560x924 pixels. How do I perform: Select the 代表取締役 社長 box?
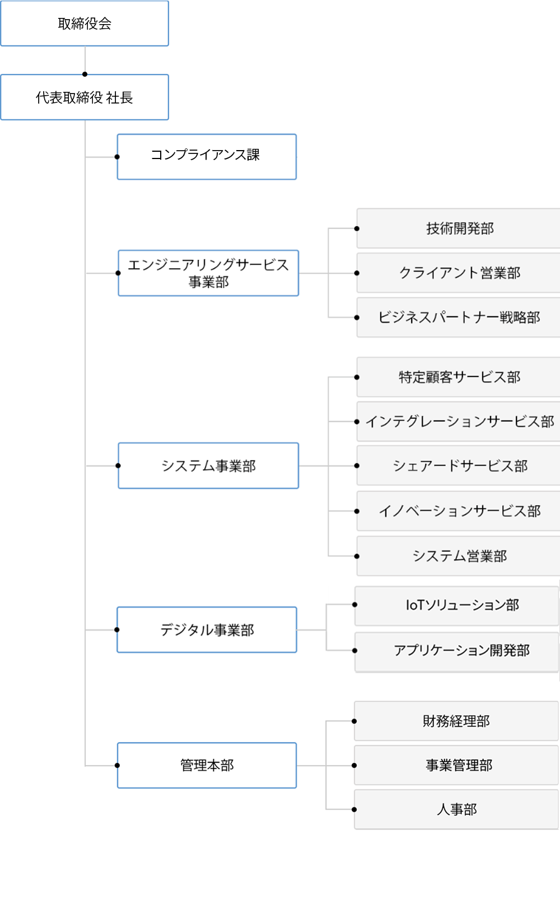(85, 97)
